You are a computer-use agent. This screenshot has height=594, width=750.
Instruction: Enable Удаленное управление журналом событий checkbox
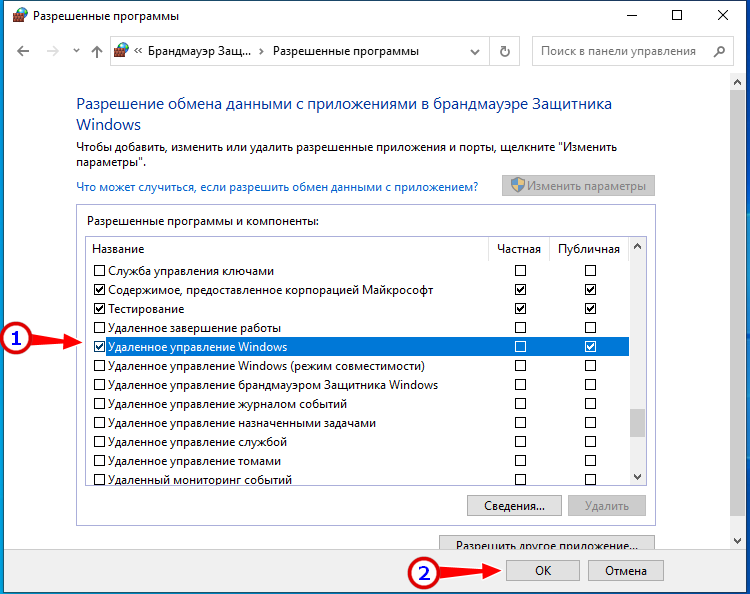(x=99, y=404)
